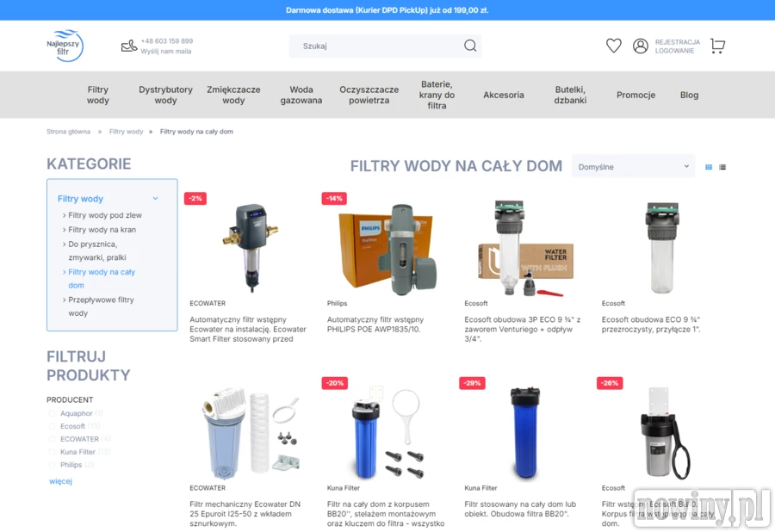Select Filtry wody pod zlew subcategory
This screenshot has height=532, width=775.
click(105, 215)
